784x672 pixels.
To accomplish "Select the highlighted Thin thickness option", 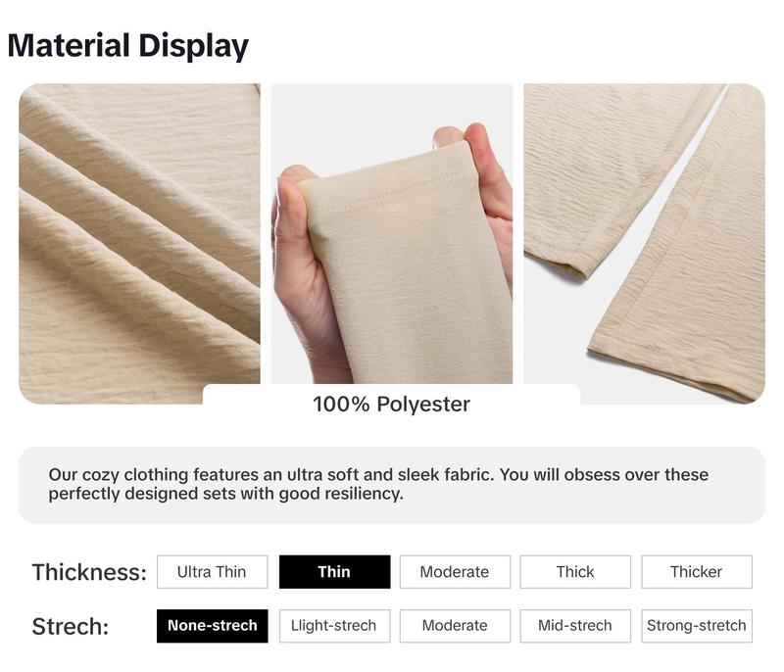I will pyautogui.click(x=334, y=571).
